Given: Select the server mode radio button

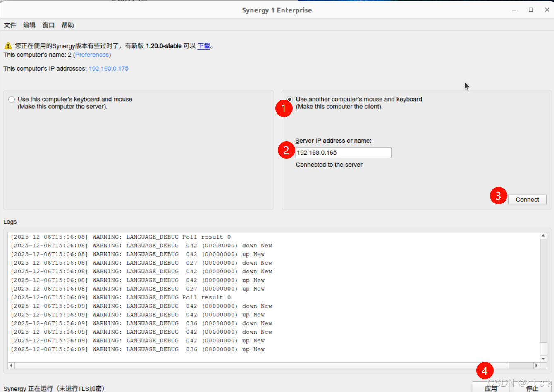Looking at the screenshot, I should [12, 100].
